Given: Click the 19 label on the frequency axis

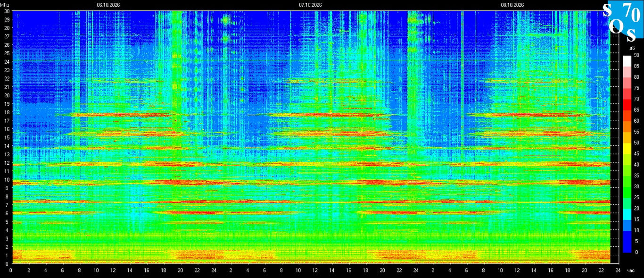Looking at the screenshot, I should [7, 104].
